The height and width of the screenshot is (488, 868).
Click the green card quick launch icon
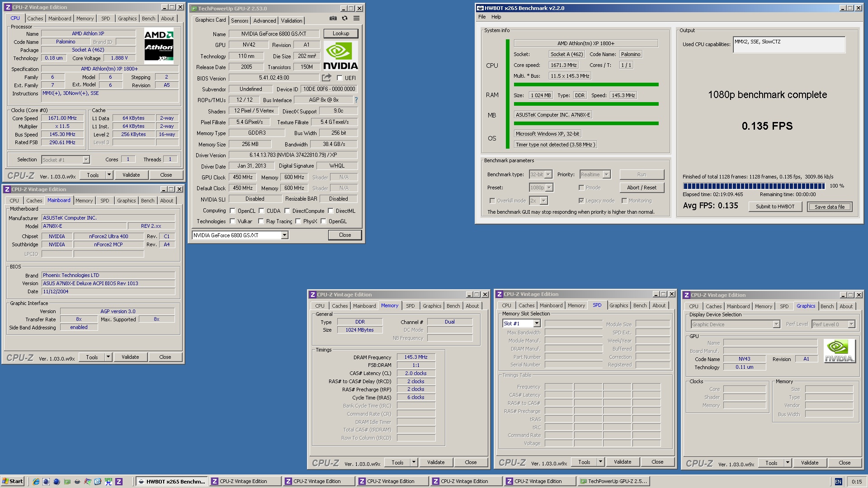point(67,482)
